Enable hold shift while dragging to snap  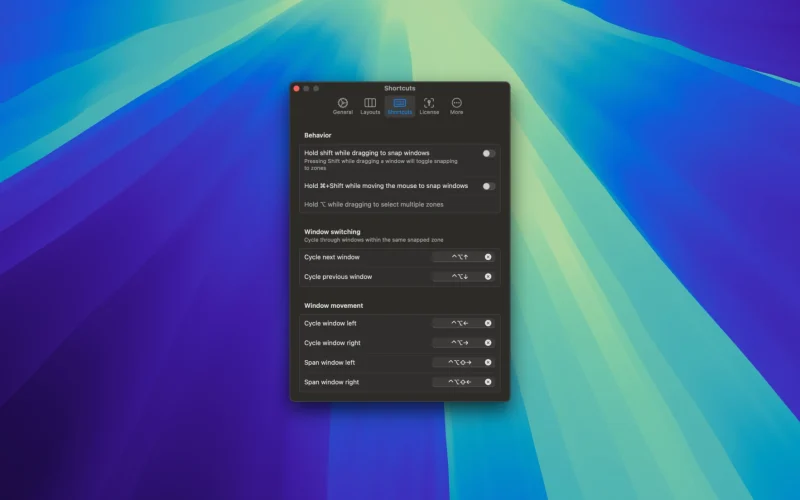488,153
